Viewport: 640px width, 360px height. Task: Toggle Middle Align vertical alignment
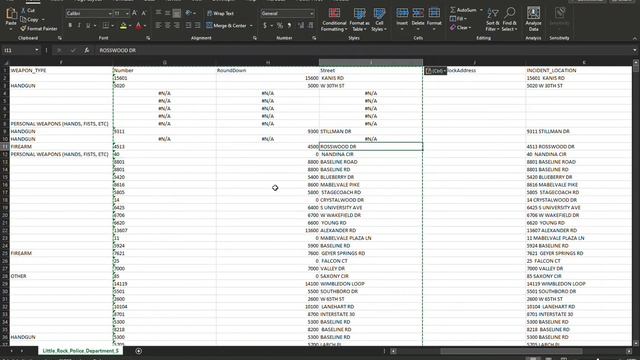click(167, 13)
